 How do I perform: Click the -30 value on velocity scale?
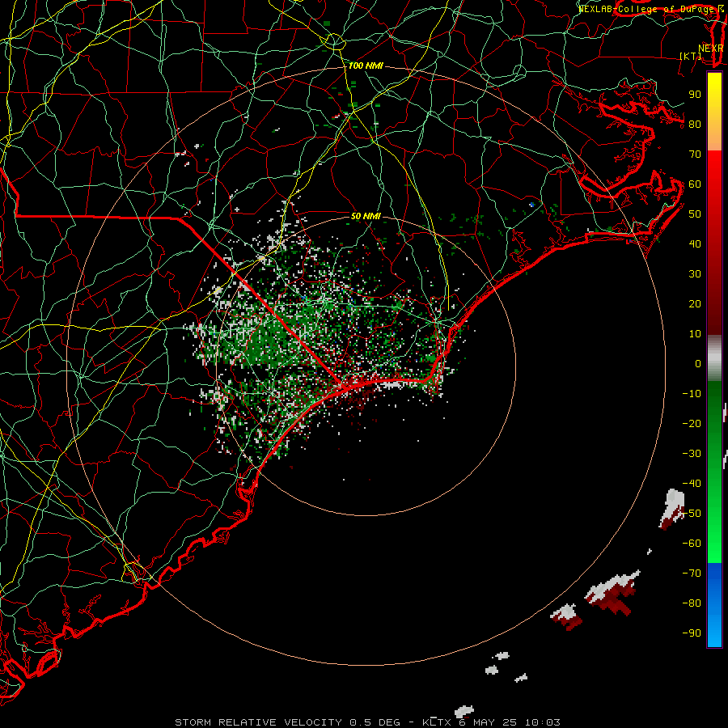(x=692, y=454)
